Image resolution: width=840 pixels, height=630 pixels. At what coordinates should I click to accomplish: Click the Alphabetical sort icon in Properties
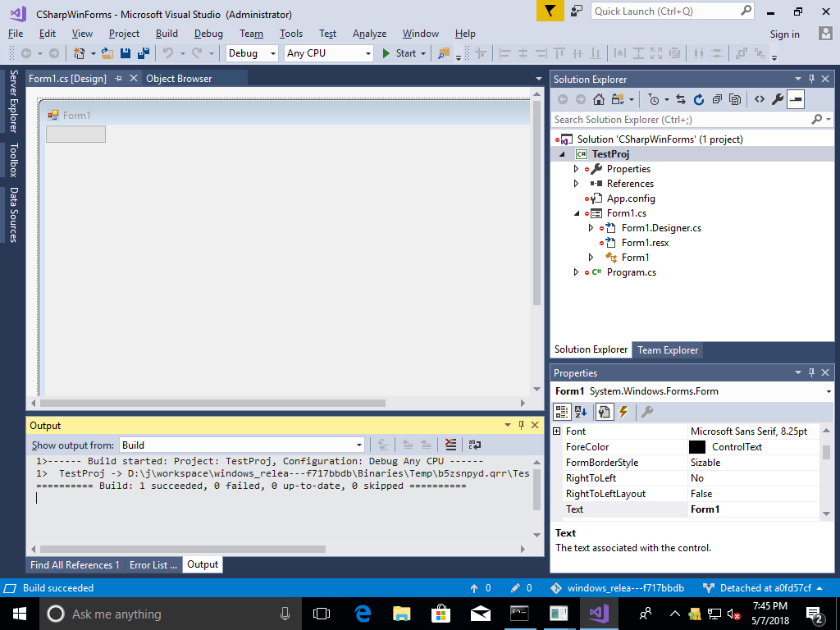581,412
